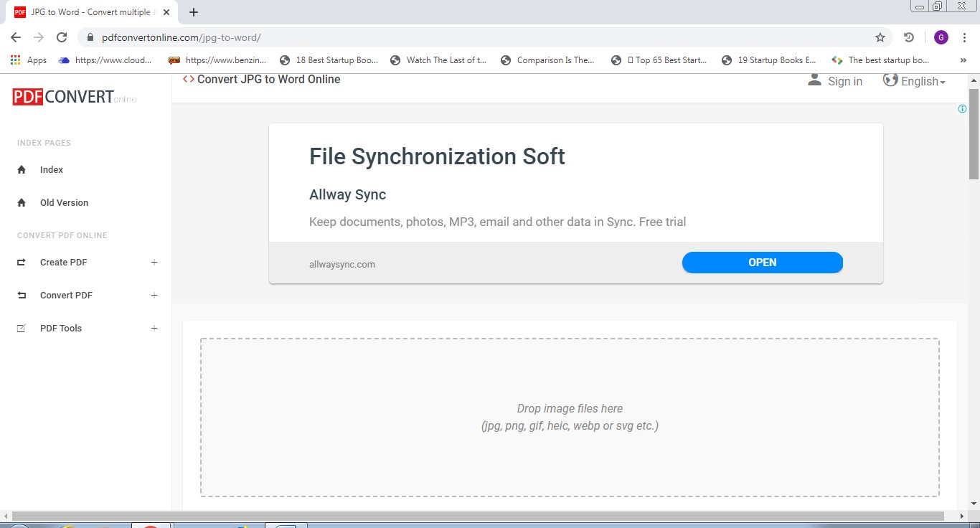Click the padlock icon in address bar
The height and width of the screenshot is (528, 980).
[x=90, y=37]
